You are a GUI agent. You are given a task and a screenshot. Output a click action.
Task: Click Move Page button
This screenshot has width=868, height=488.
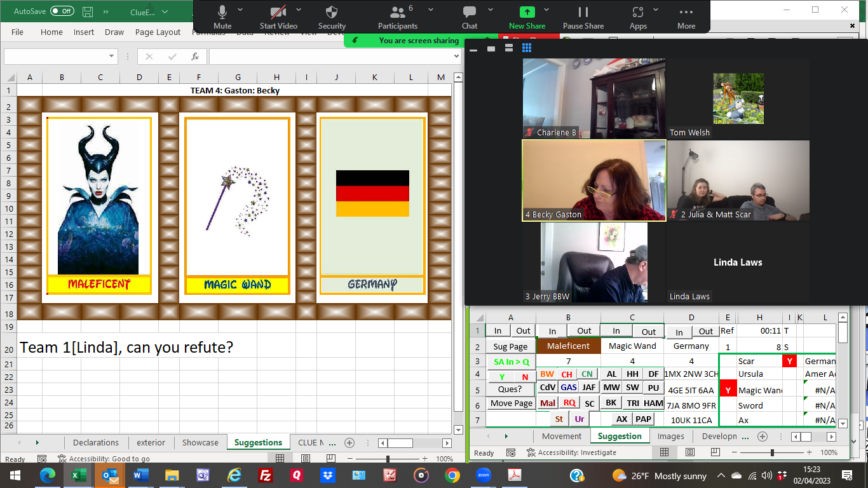coord(511,403)
